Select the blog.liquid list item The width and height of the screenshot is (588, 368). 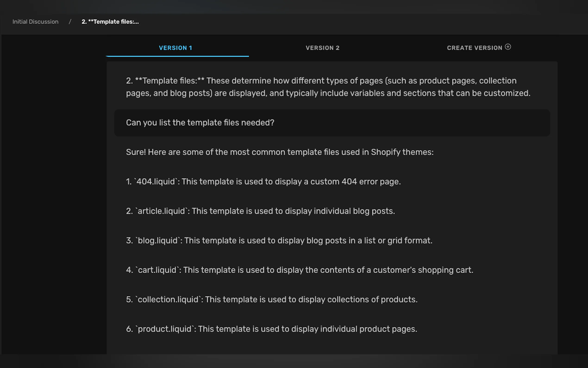(x=279, y=241)
